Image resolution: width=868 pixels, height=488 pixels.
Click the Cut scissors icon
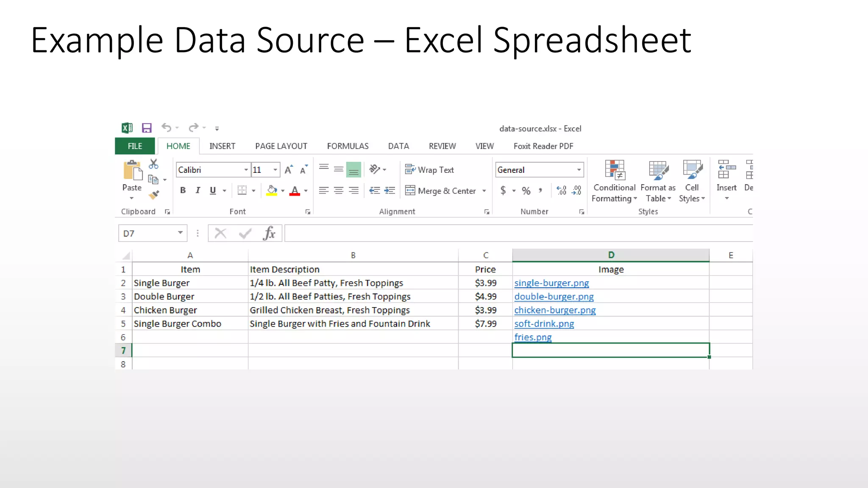(x=153, y=164)
